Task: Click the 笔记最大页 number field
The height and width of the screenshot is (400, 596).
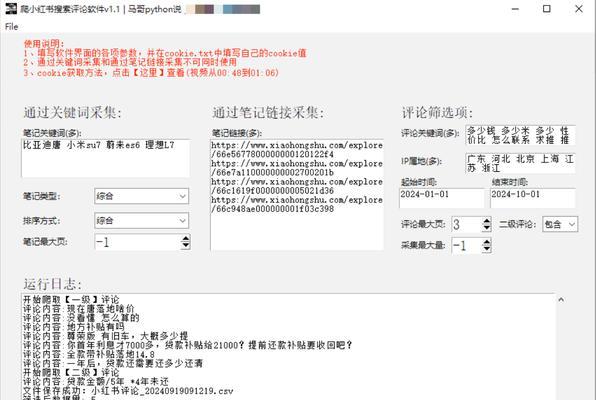Action: coord(138,242)
